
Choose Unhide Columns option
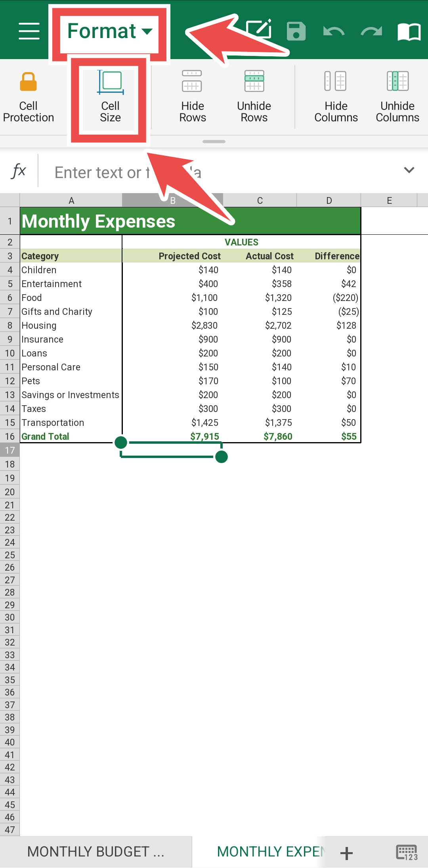click(397, 98)
